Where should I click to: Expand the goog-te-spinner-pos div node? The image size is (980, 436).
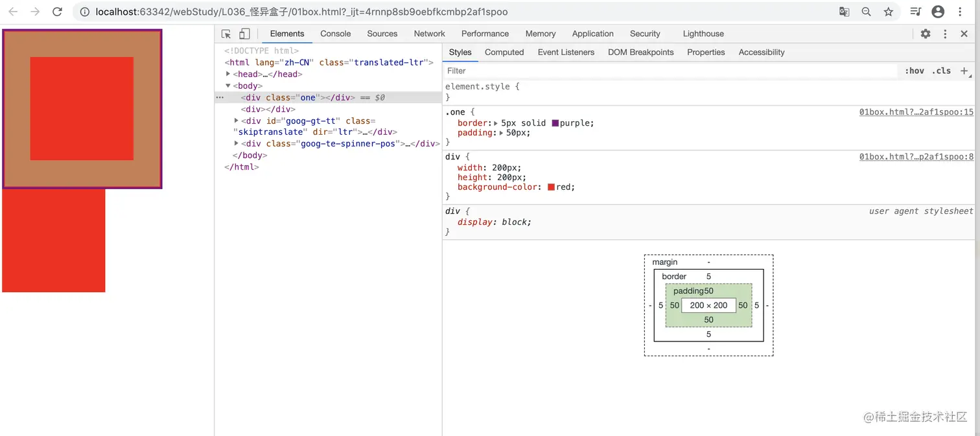[237, 143]
